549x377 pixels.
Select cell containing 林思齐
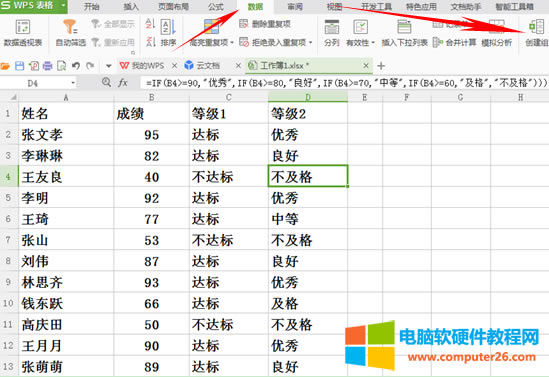tap(66, 282)
